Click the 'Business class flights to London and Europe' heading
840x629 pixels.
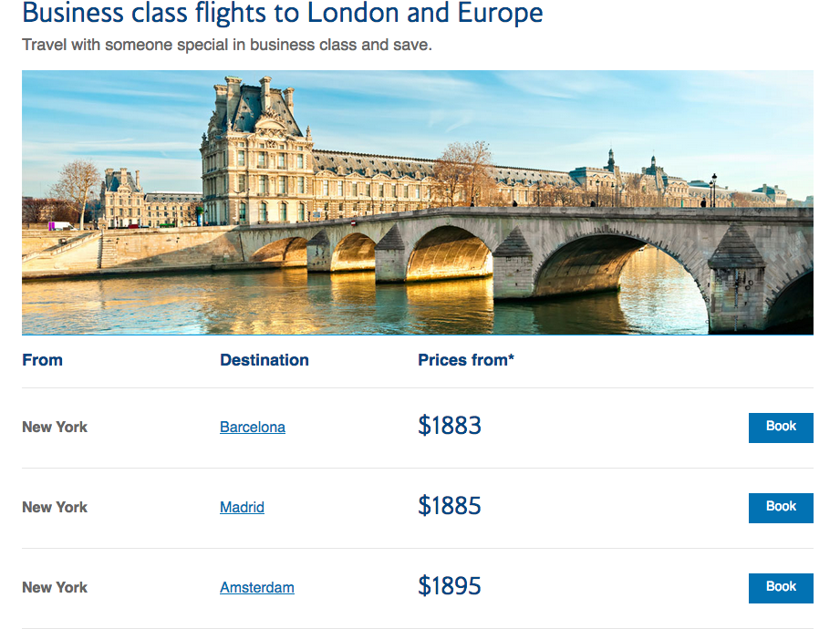coord(282,14)
